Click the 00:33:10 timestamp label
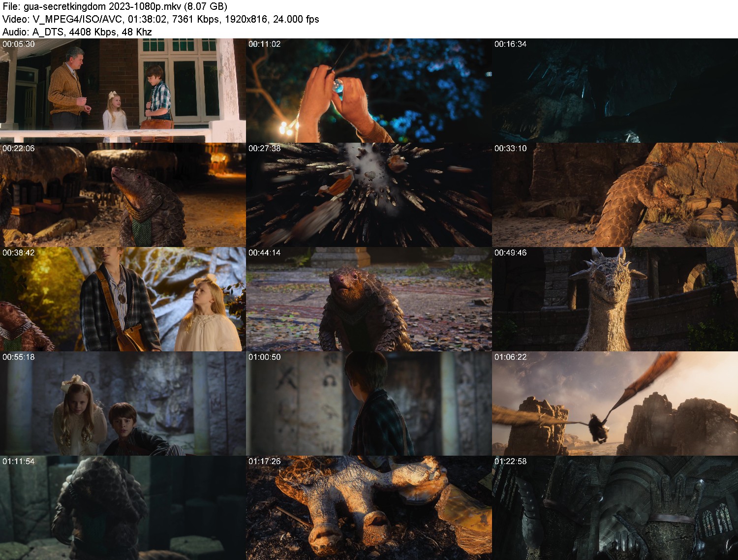 (511, 148)
